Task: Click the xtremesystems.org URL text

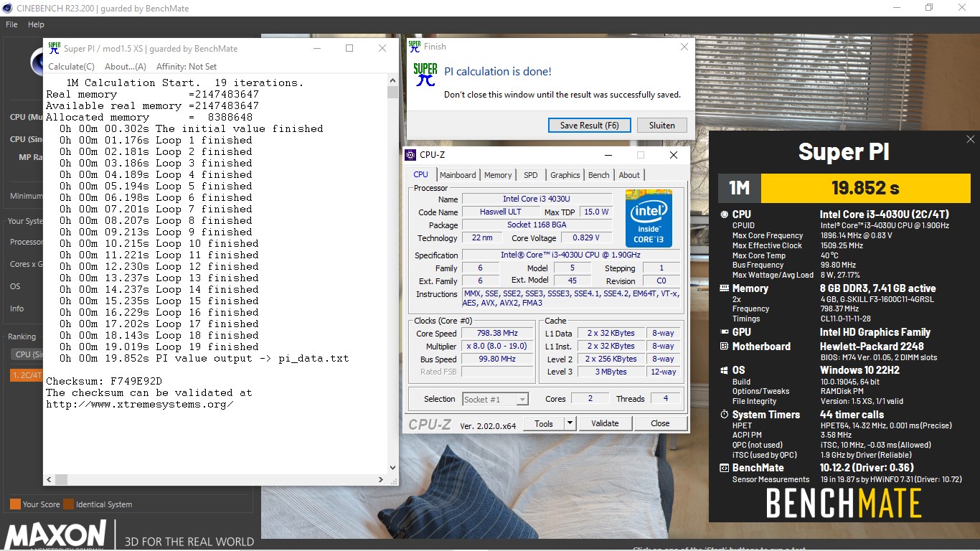Action: 140,404
